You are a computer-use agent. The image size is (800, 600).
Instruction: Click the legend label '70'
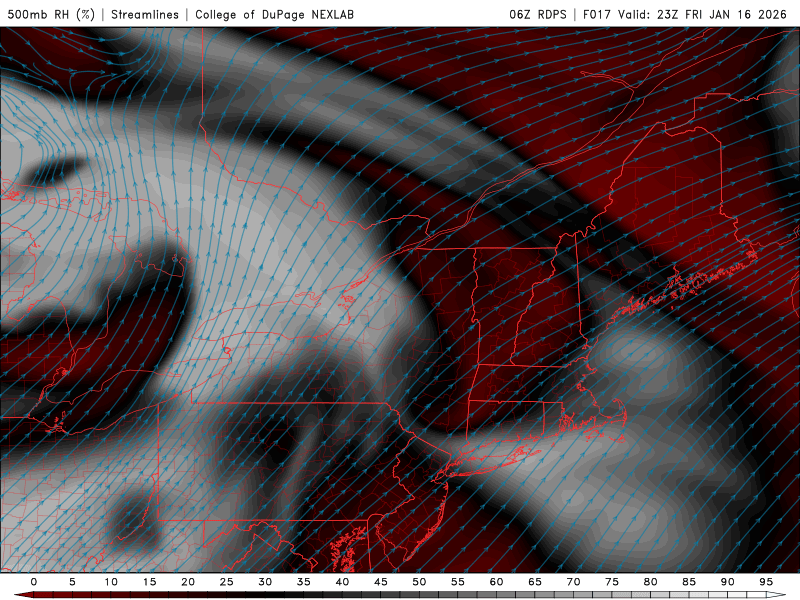point(573,582)
